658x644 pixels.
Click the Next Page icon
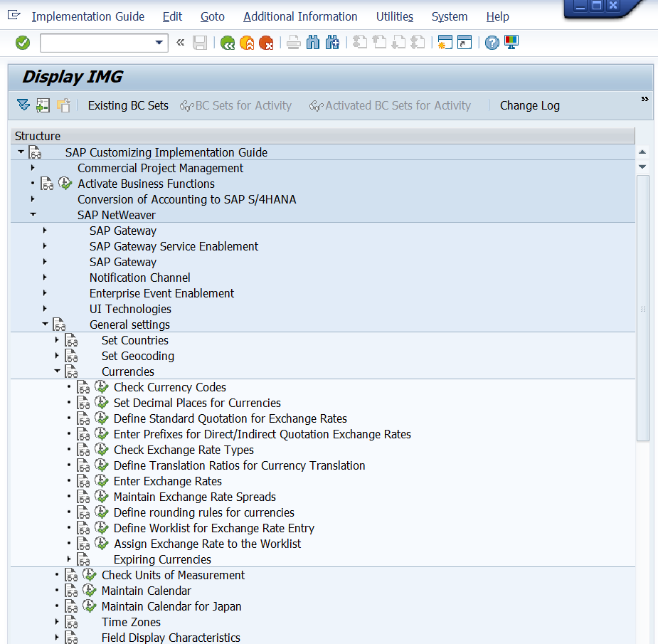click(398, 43)
